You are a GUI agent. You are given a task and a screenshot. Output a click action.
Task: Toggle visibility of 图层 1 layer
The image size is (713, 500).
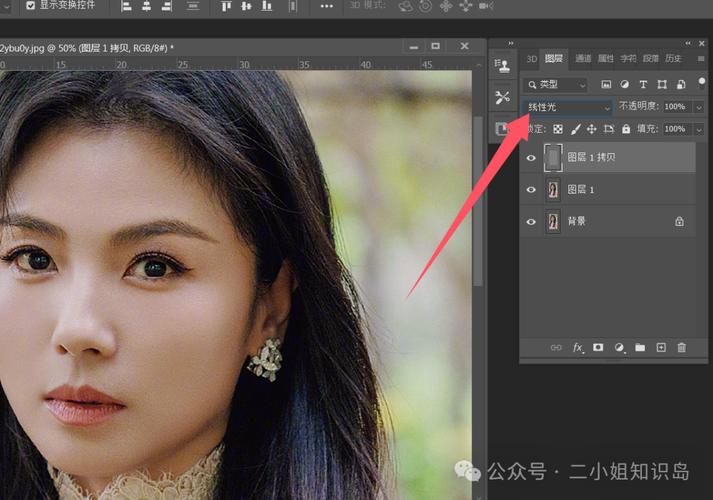(531, 189)
